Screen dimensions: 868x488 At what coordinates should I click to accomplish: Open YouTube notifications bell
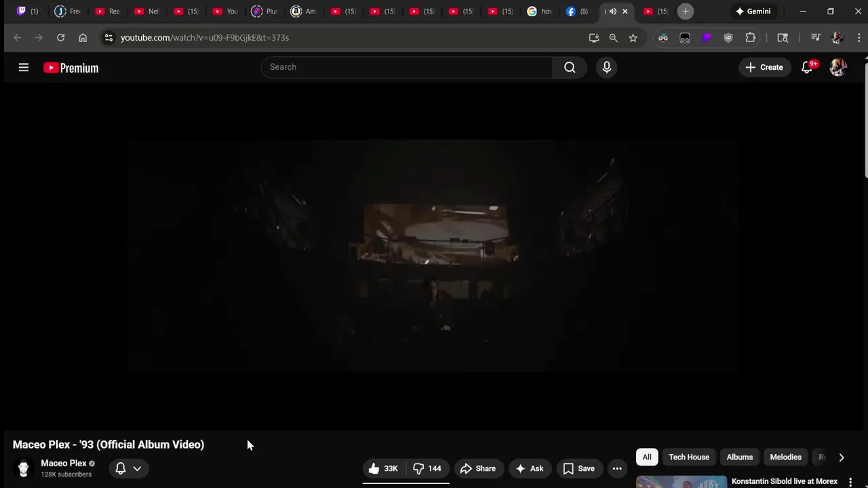[807, 67]
